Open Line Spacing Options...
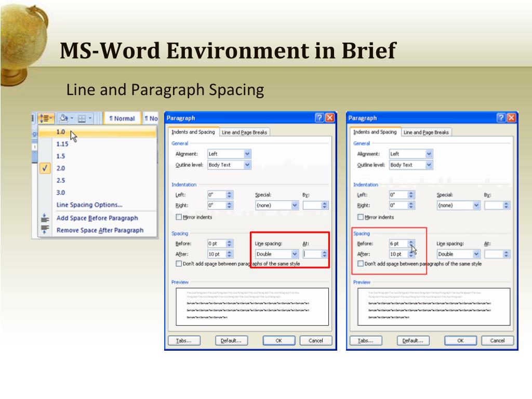This screenshot has height=399, width=532. [x=97, y=205]
